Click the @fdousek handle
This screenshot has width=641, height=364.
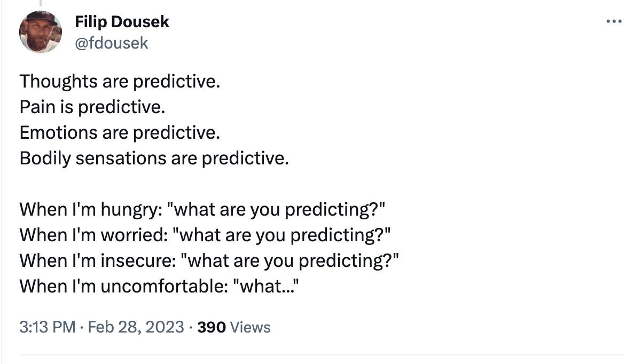pyautogui.click(x=112, y=43)
